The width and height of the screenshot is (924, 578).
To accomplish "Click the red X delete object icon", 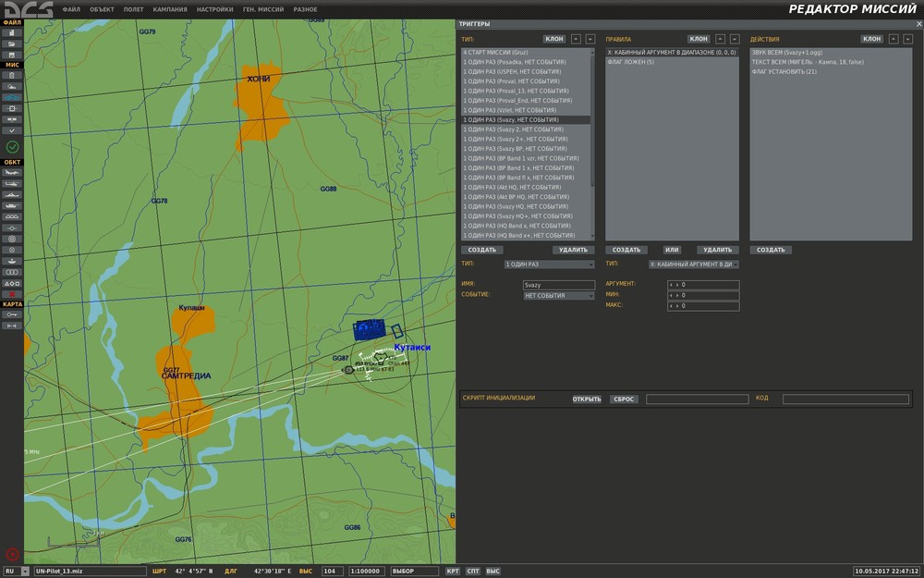I will coord(12,294).
